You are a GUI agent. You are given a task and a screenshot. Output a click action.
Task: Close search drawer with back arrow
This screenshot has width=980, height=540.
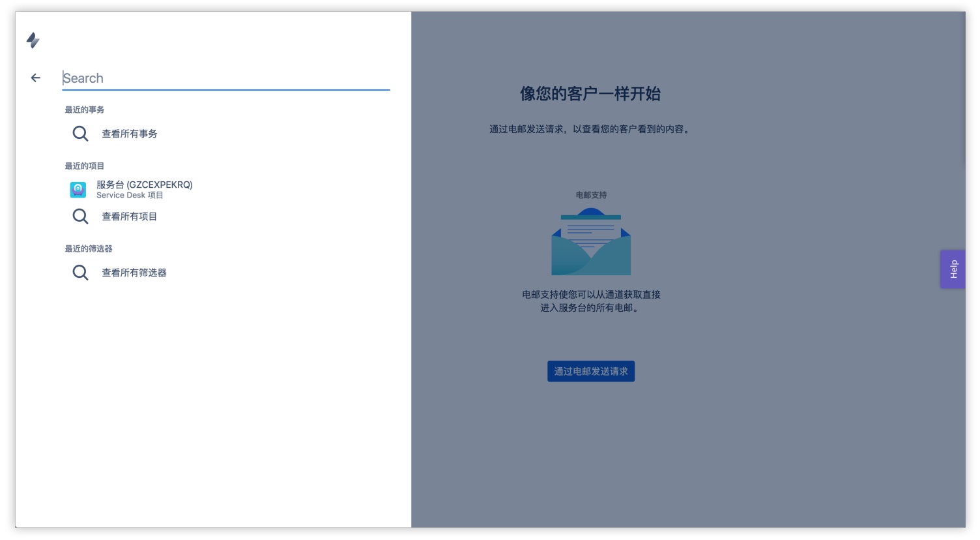pos(36,78)
